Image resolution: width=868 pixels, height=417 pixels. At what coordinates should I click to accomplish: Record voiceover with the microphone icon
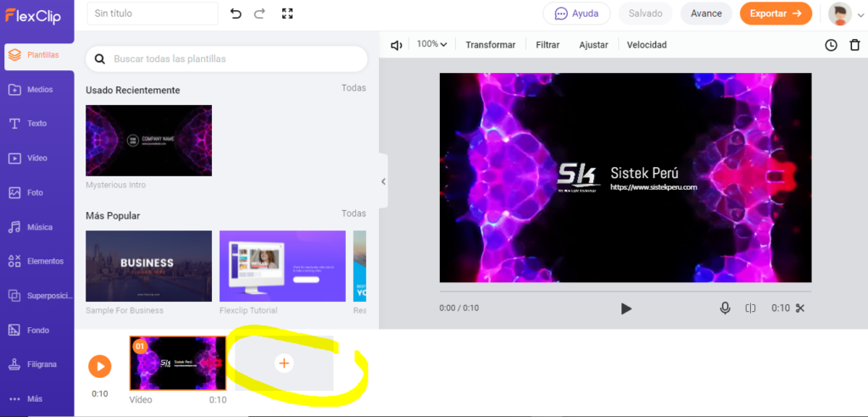[x=725, y=309]
